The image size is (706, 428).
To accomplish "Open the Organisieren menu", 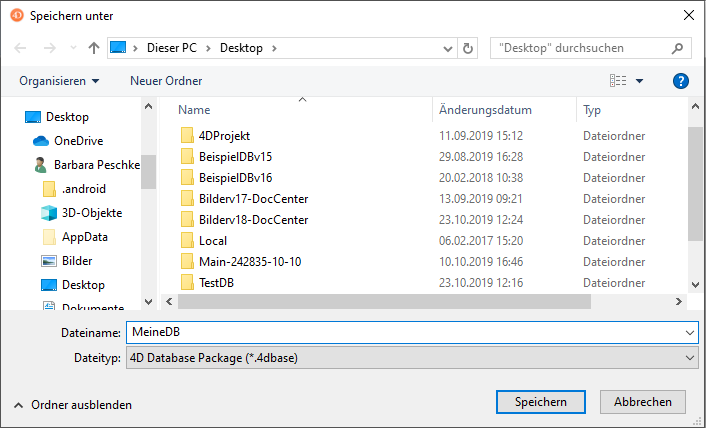I will click(x=59, y=81).
